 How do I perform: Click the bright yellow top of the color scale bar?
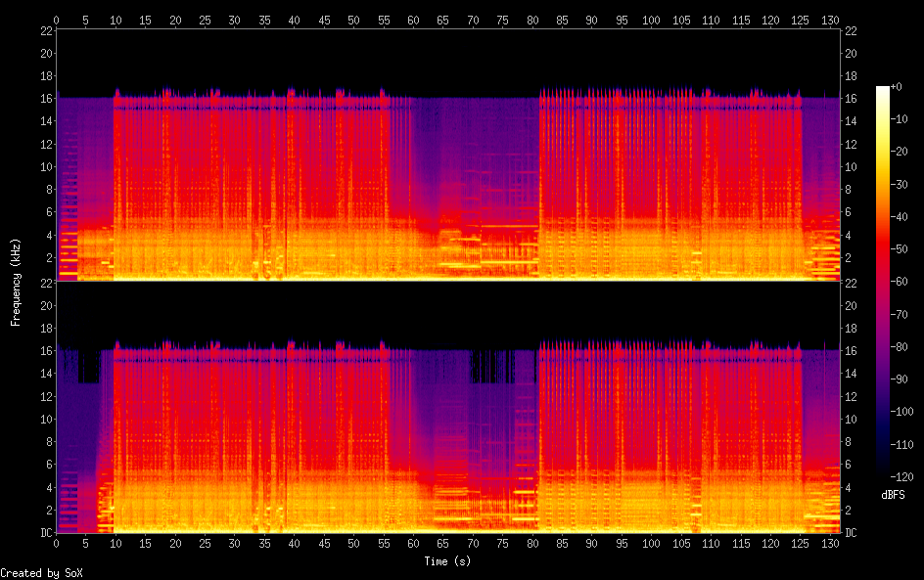pyautogui.click(x=882, y=92)
